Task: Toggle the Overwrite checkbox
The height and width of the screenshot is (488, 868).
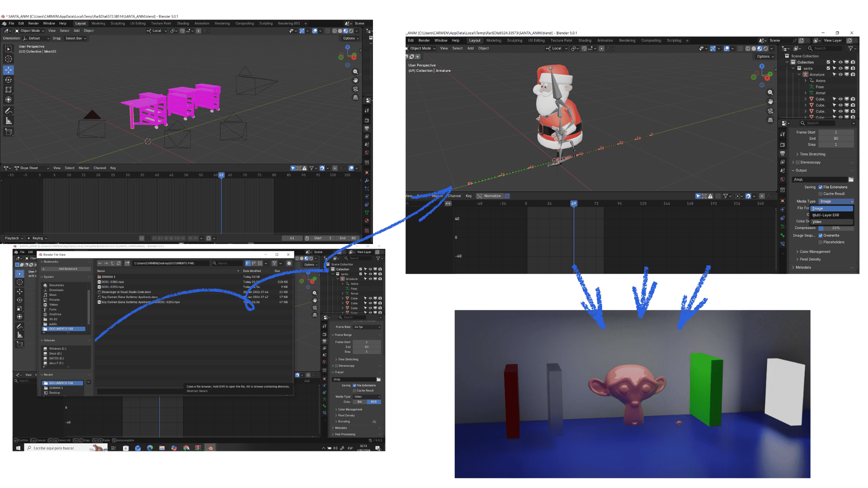Action: click(821, 235)
